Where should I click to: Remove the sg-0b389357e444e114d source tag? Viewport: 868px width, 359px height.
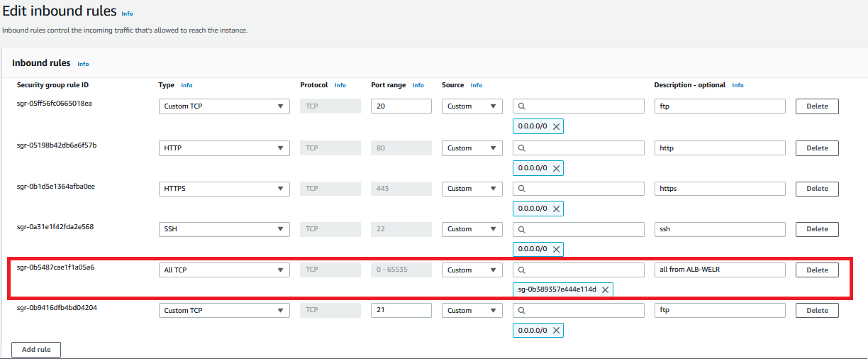click(605, 289)
